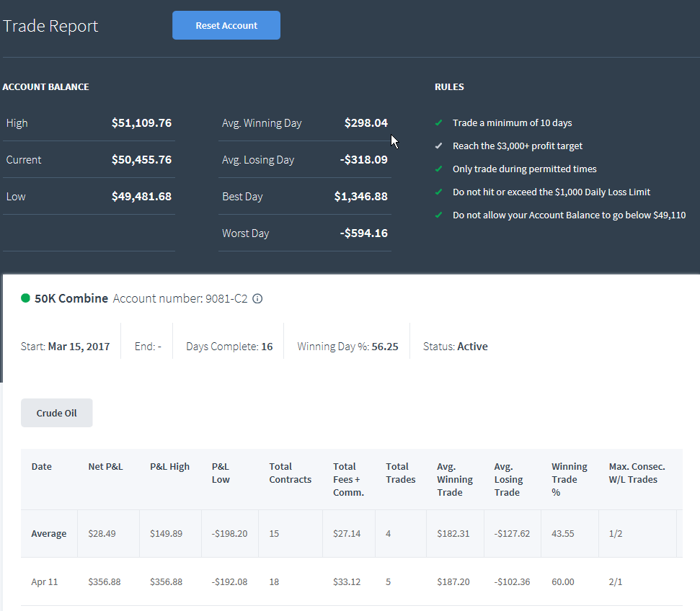This screenshot has width=700, height=611.
Task: Click checkmark beside Daily Loss Limit rule
Action: pyautogui.click(x=439, y=192)
